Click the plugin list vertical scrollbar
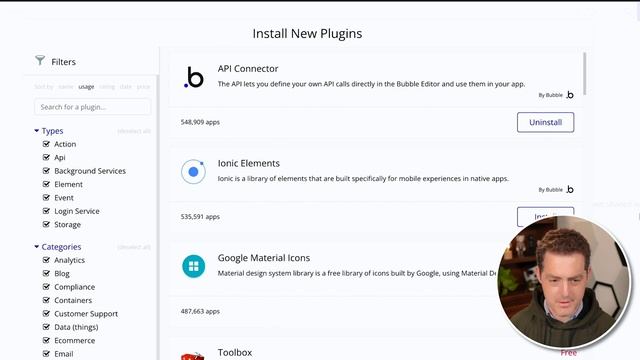 tap(584, 73)
